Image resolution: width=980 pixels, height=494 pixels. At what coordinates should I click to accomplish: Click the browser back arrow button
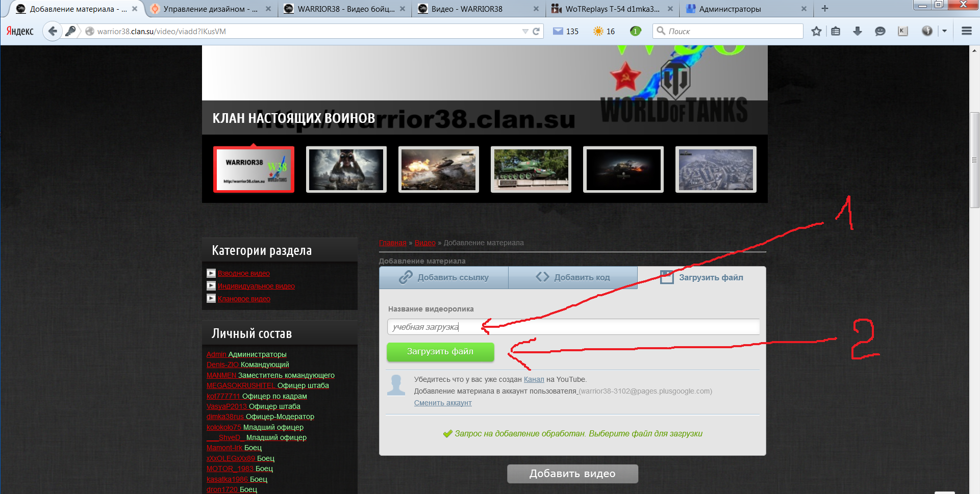click(x=52, y=31)
